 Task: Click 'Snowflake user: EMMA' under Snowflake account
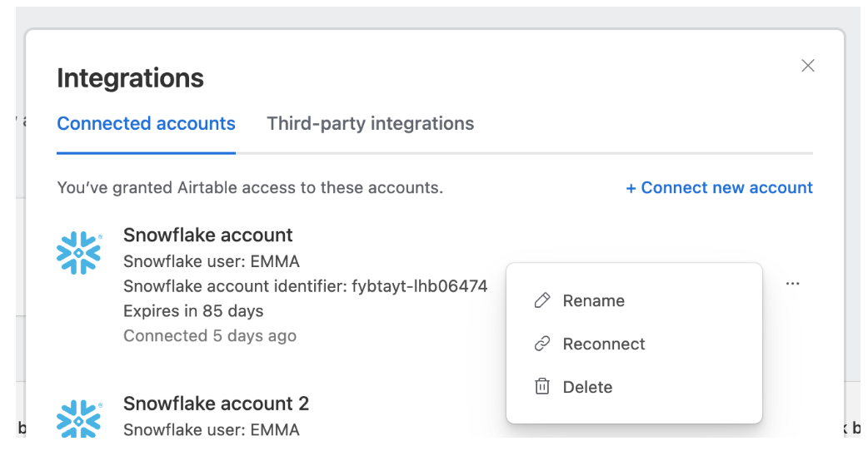(212, 261)
